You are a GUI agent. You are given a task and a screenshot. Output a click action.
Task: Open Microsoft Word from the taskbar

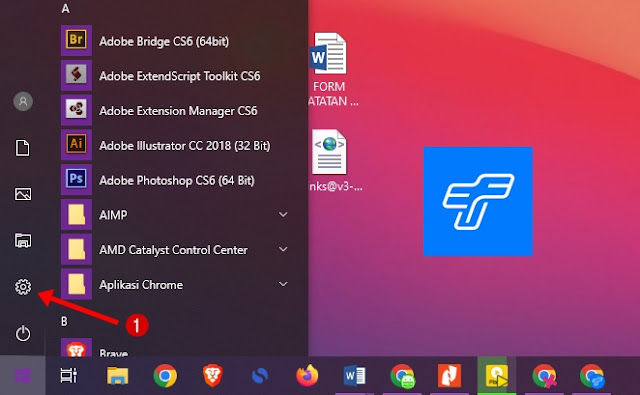(x=354, y=376)
